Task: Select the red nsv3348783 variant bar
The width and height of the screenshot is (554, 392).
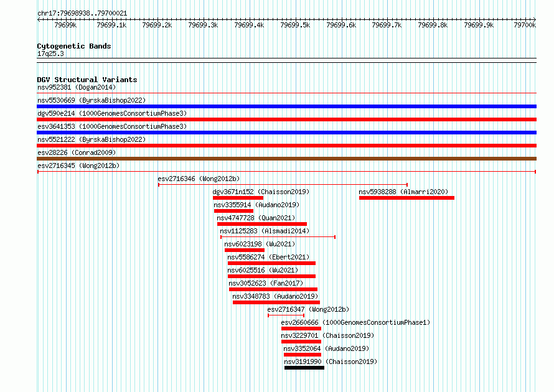Action: click(276, 302)
